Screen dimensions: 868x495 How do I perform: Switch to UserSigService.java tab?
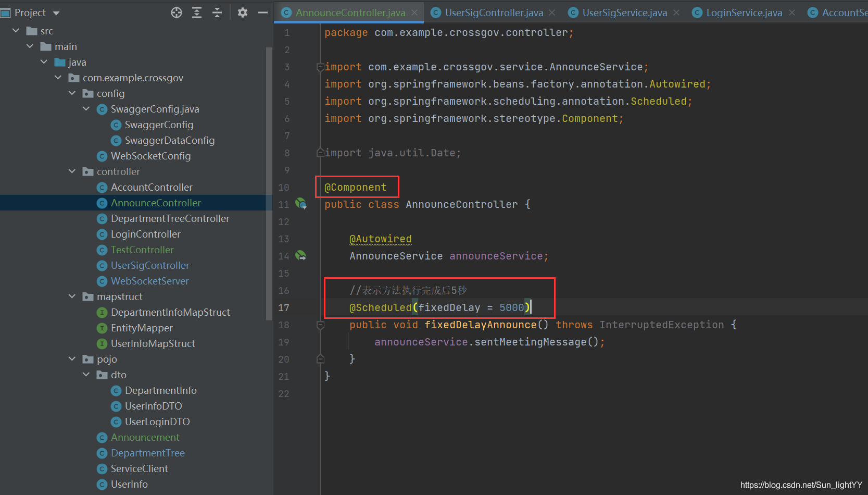click(624, 13)
